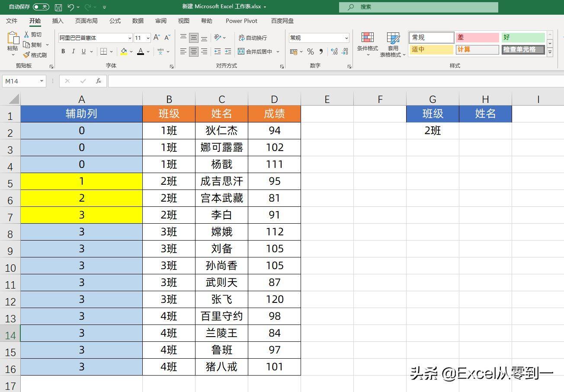
Task: Click the Cut (剪切) scissors icon
Action: pyautogui.click(x=26, y=35)
